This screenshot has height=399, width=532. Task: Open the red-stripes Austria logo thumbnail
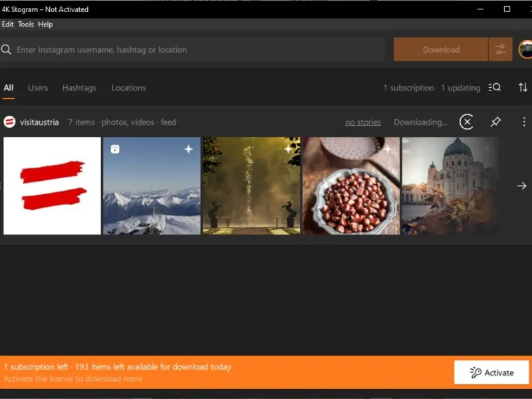click(52, 186)
